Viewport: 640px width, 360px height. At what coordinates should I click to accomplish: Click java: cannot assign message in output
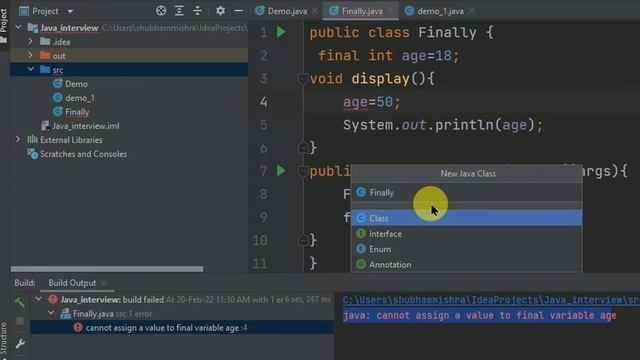pyautogui.click(x=479, y=315)
